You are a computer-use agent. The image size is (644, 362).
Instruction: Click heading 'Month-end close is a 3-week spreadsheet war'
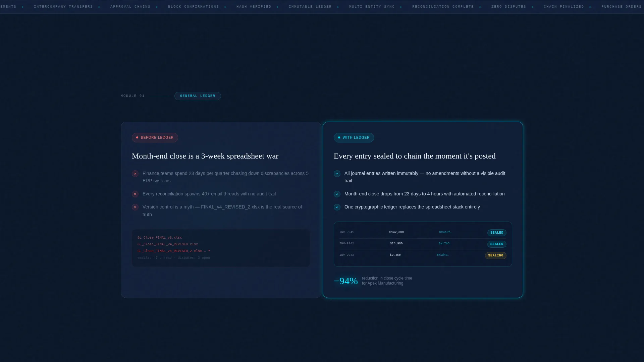205,156
